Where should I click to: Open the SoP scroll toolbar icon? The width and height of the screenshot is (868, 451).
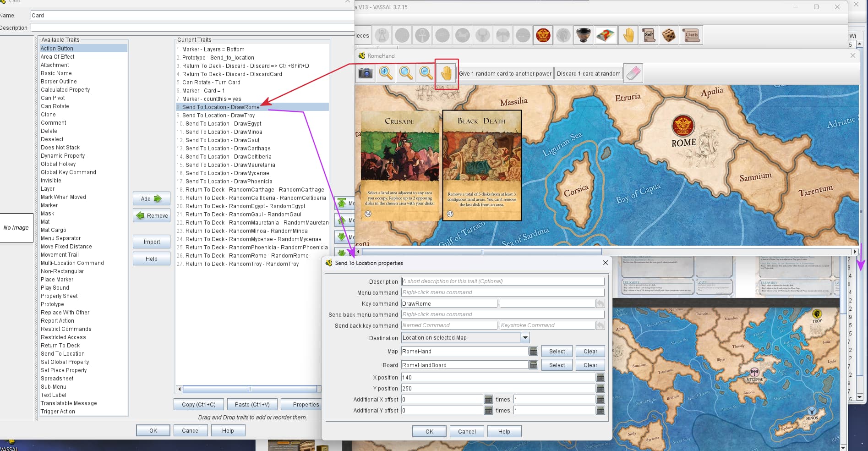[649, 35]
